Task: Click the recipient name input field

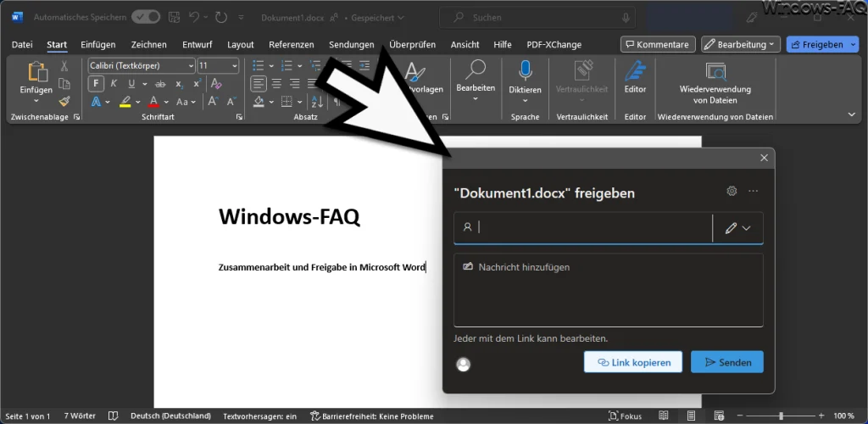Action: [583, 227]
